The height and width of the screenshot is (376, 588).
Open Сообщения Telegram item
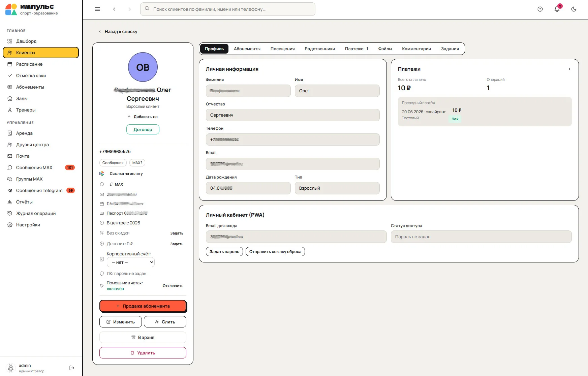pos(41,190)
